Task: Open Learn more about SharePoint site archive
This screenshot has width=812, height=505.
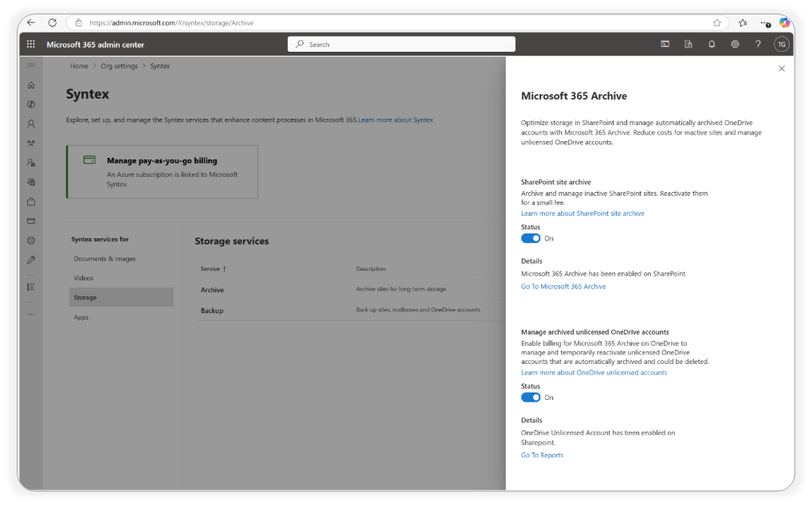Action: point(583,213)
